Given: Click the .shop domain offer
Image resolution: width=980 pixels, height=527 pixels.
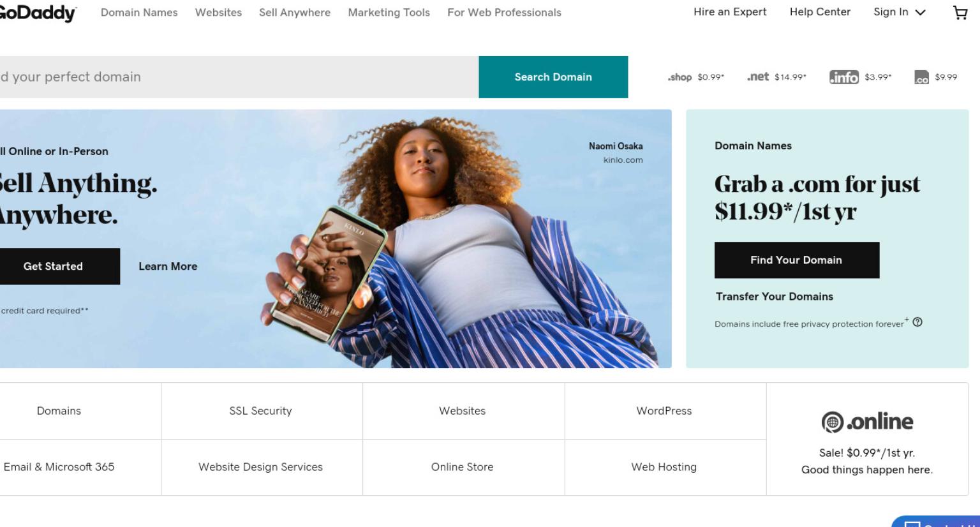Looking at the screenshot, I should [695, 77].
